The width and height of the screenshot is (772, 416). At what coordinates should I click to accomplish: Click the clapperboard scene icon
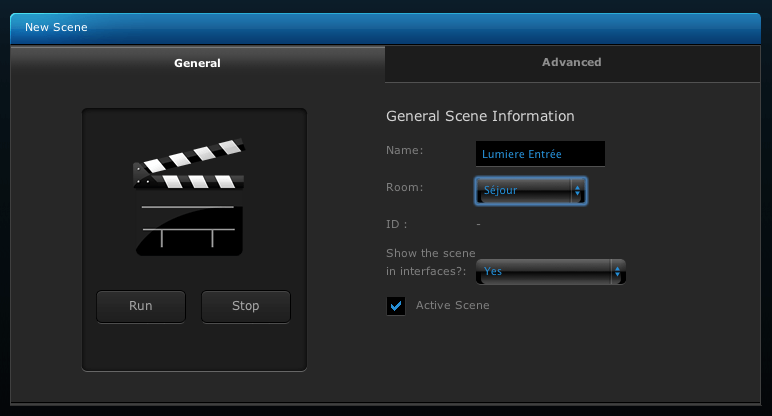[189, 197]
